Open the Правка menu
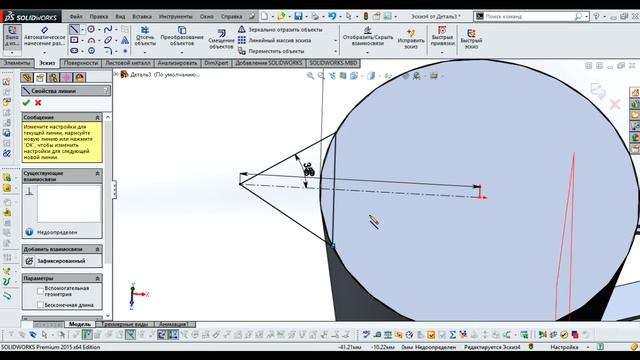The height and width of the screenshot is (360, 640). (x=99, y=17)
